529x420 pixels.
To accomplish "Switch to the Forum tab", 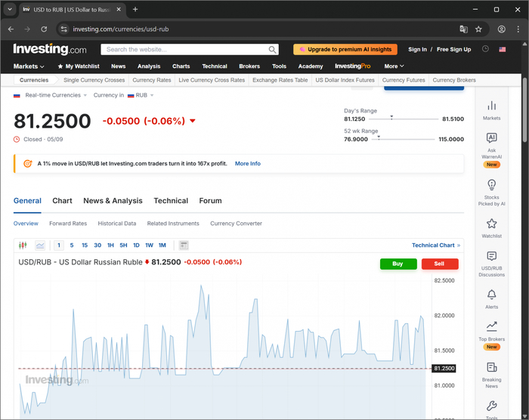I will click(210, 201).
